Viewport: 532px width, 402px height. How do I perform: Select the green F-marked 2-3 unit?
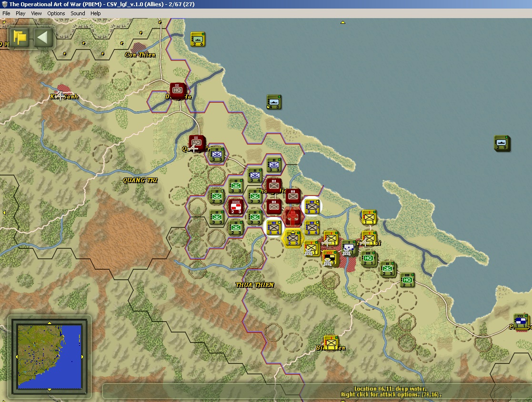pos(388,269)
